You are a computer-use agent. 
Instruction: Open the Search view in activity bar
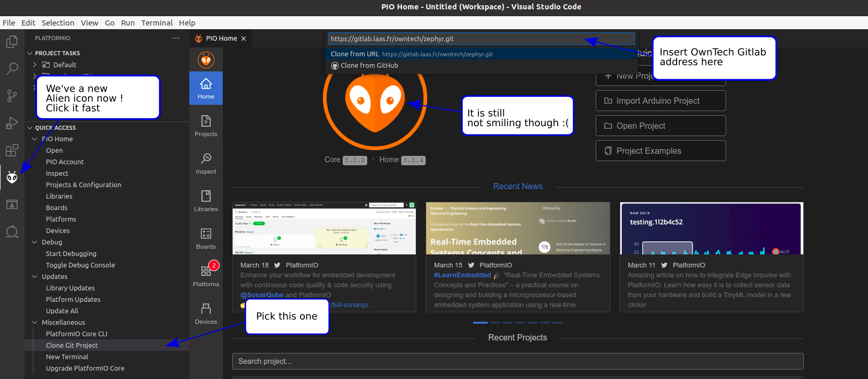[11, 69]
